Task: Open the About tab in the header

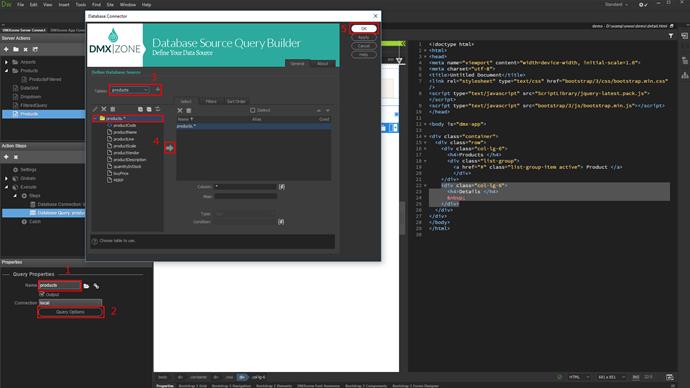Action: click(x=323, y=63)
